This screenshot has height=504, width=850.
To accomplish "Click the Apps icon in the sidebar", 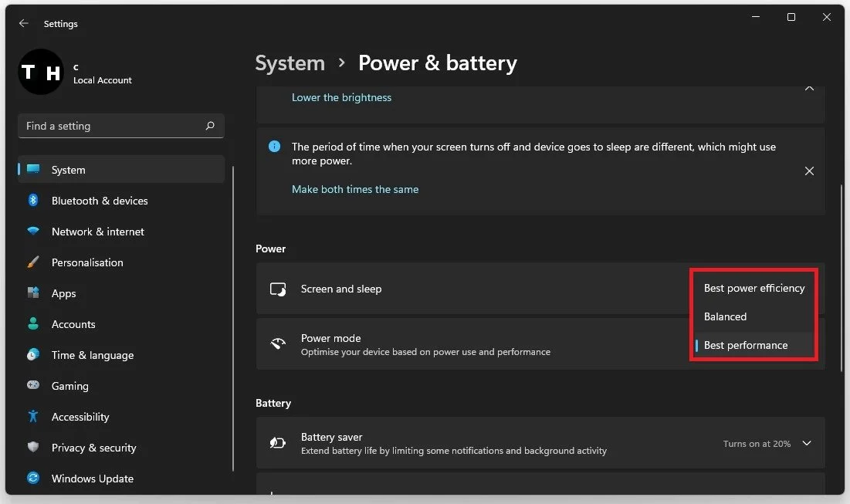I will (33, 293).
